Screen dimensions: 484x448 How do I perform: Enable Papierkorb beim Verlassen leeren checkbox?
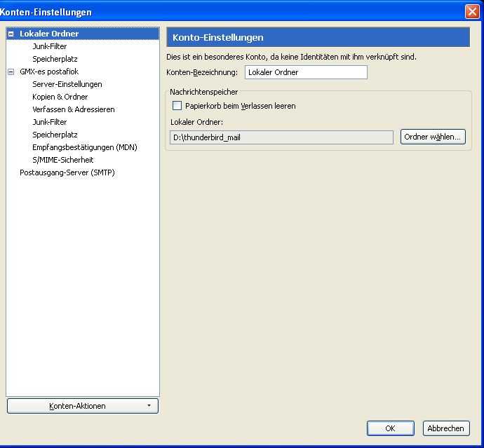[x=177, y=106]
